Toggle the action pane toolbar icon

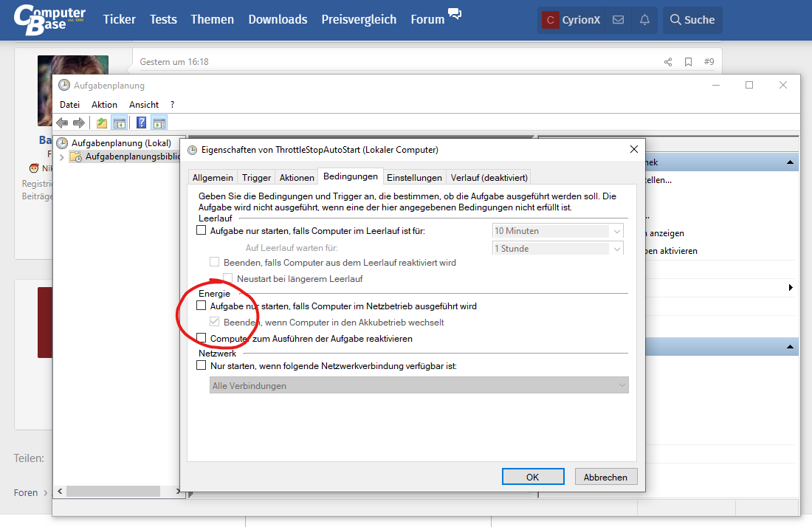[159, 123]
